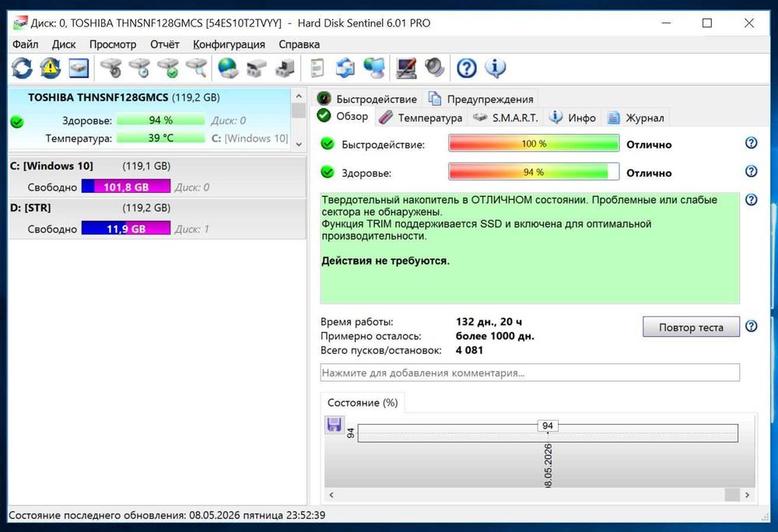Open the Просмотр menu
Viewport: 778px width, 532px height.
(x=113, y=44)
